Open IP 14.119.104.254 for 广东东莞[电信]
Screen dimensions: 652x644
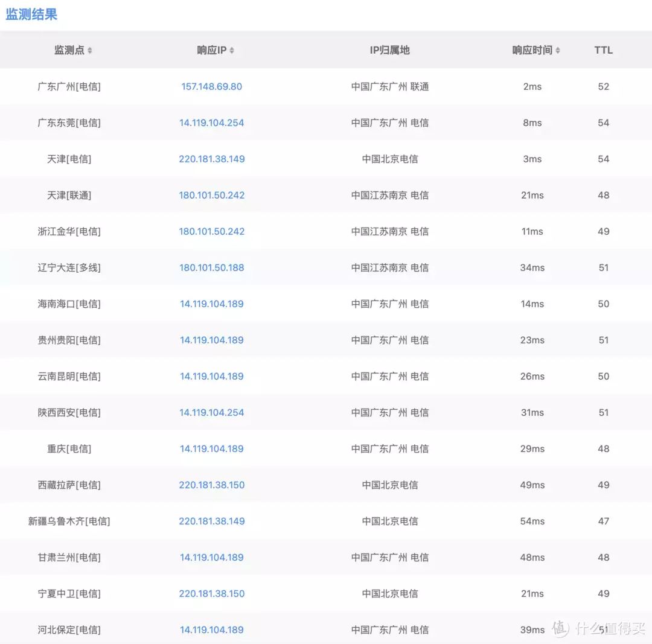pyautogui.click(x=211, y=123)
